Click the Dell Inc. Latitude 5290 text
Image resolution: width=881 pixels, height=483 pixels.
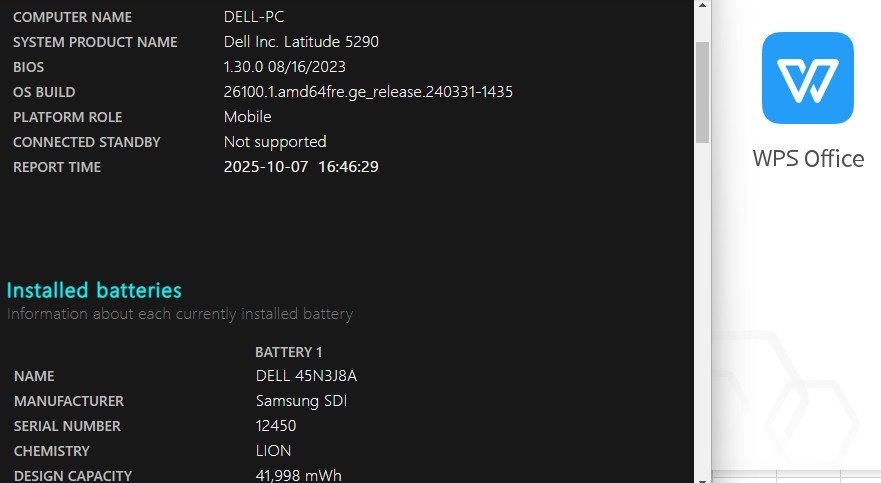click(x=301, y=42)
